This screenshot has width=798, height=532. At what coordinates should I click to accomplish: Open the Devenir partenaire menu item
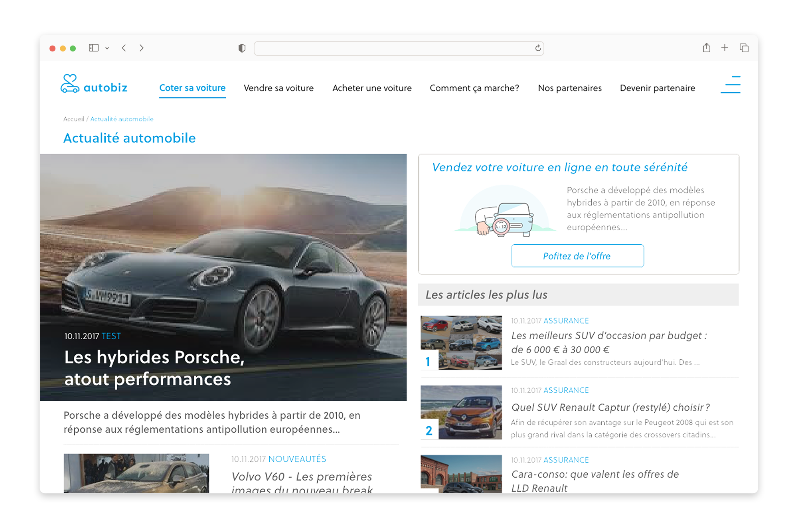pos(658,88)
